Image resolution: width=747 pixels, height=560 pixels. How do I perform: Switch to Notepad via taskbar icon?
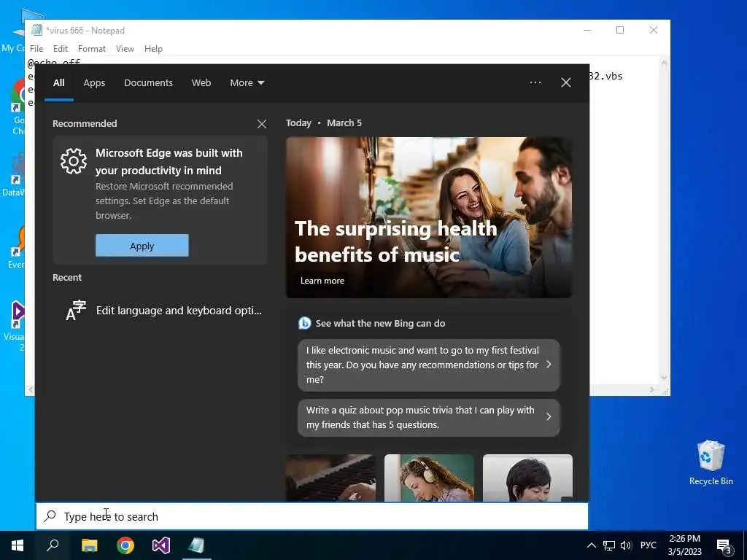pyautogui.click(x=197, y=545)
